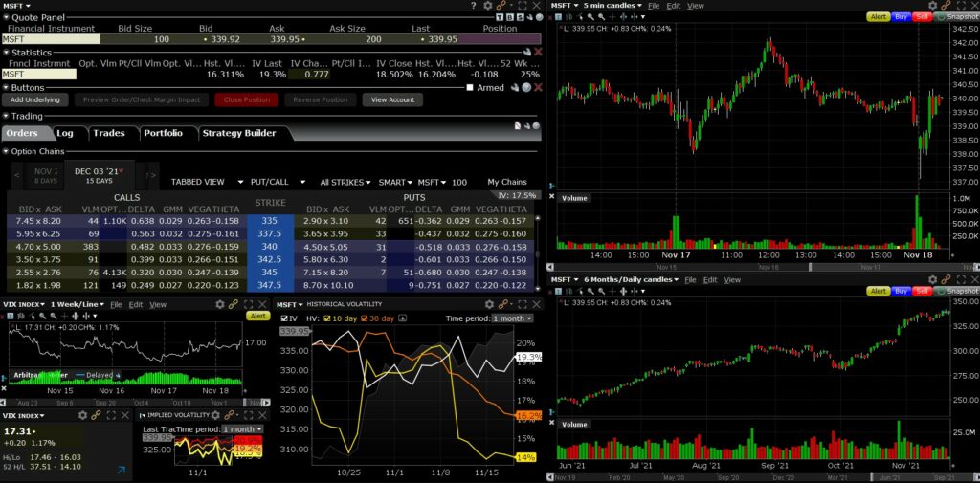Toggle HV 30 day checkbox
This screenshot has height=483, width=980.
coord(365,318)
